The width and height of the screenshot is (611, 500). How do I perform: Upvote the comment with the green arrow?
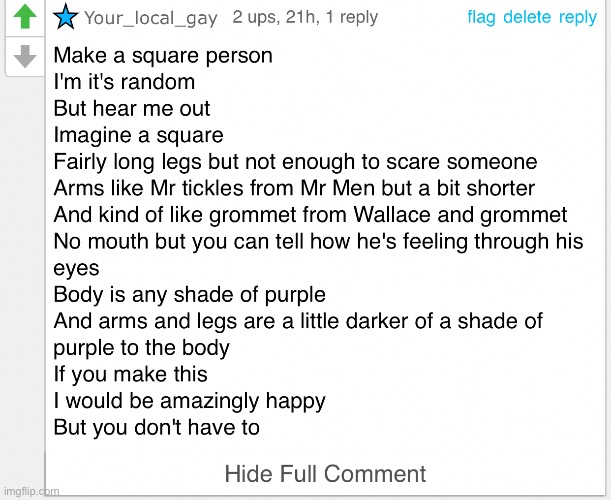25,16
